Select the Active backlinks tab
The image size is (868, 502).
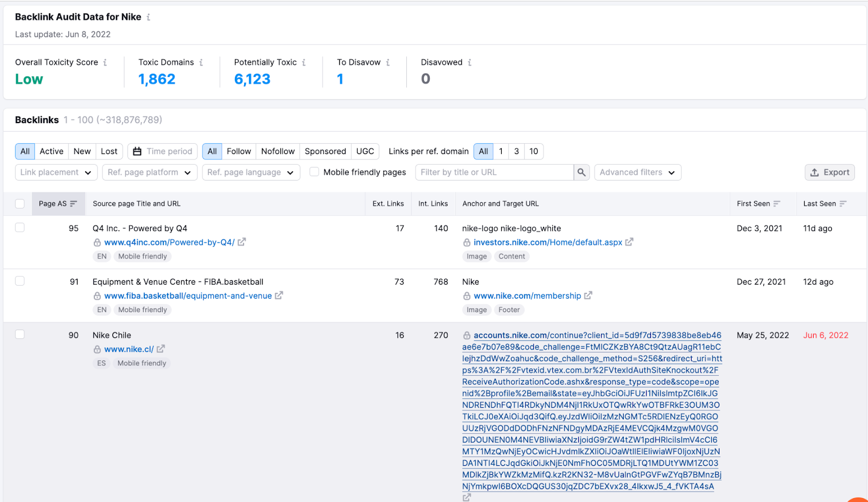(x=52, y=151)
